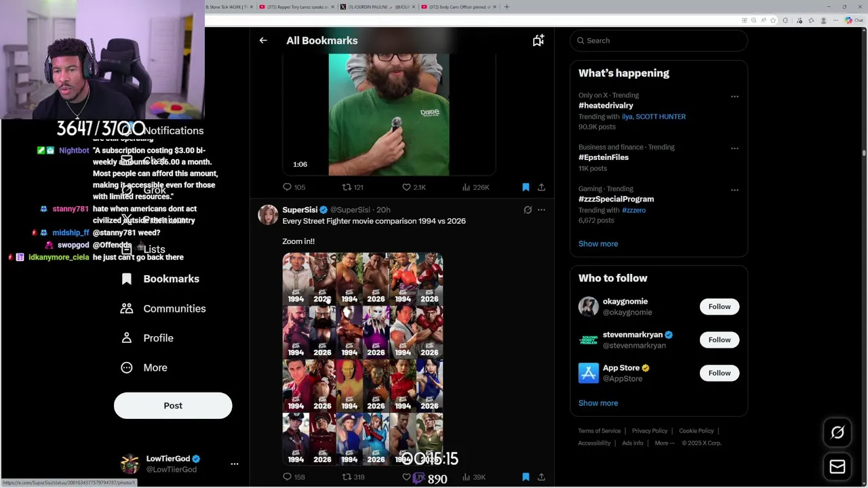The image size is (868, 488).
Task: Open a new browser tab with plus button
Action: [507, 7]
